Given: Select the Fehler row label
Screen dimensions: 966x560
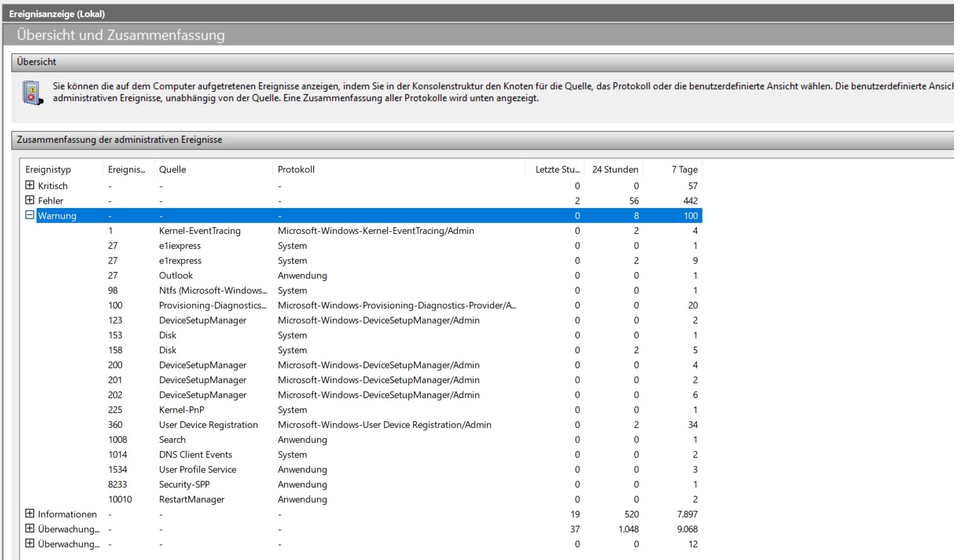Looking at the screenshot, I should (x=50, y=201).
